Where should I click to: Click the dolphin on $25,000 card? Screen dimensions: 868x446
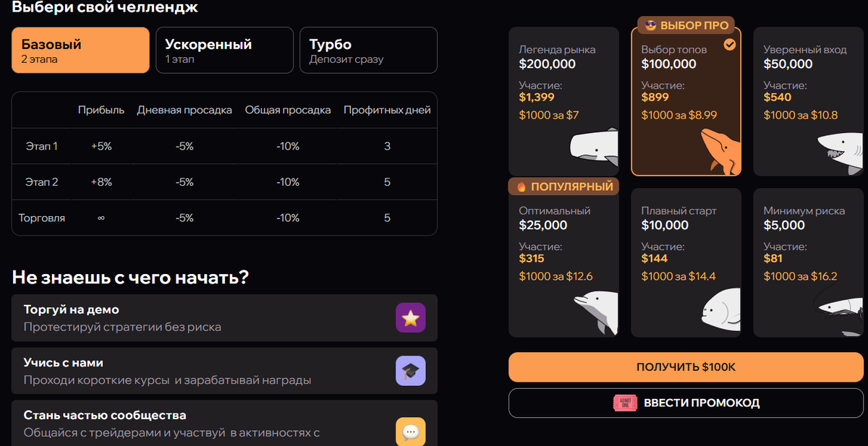tap(597, 311)
